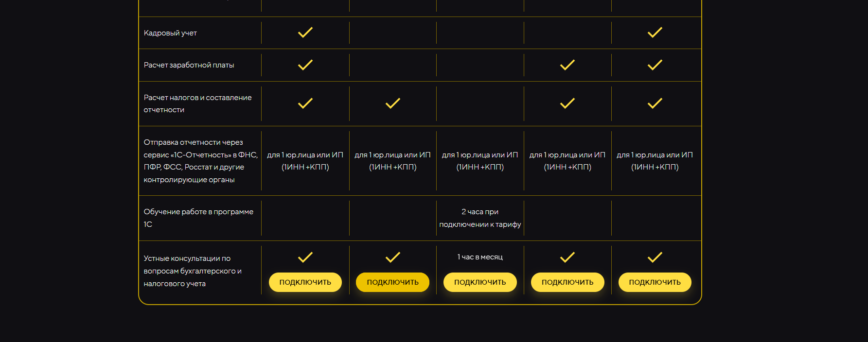Click Устные консультации checkmark in fourth tariff column
The width and height of the screenshot is (868, 342).
click(x=567, y=257)
